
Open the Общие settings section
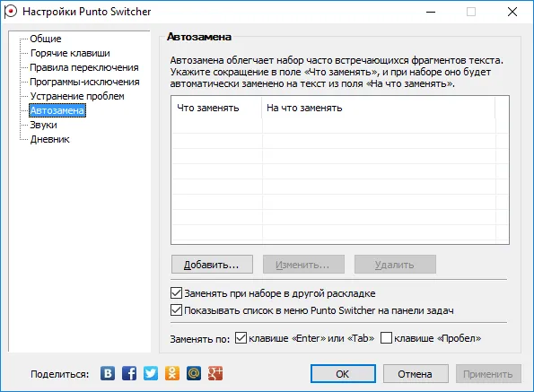[x=46, y=39]
